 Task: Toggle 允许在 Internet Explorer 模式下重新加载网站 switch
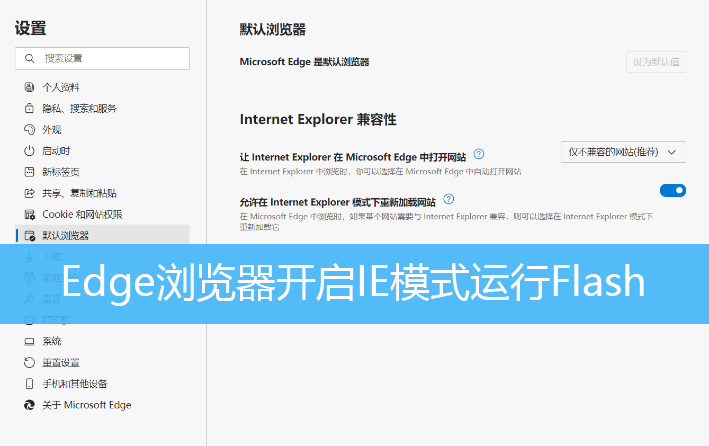click(672, 190)
